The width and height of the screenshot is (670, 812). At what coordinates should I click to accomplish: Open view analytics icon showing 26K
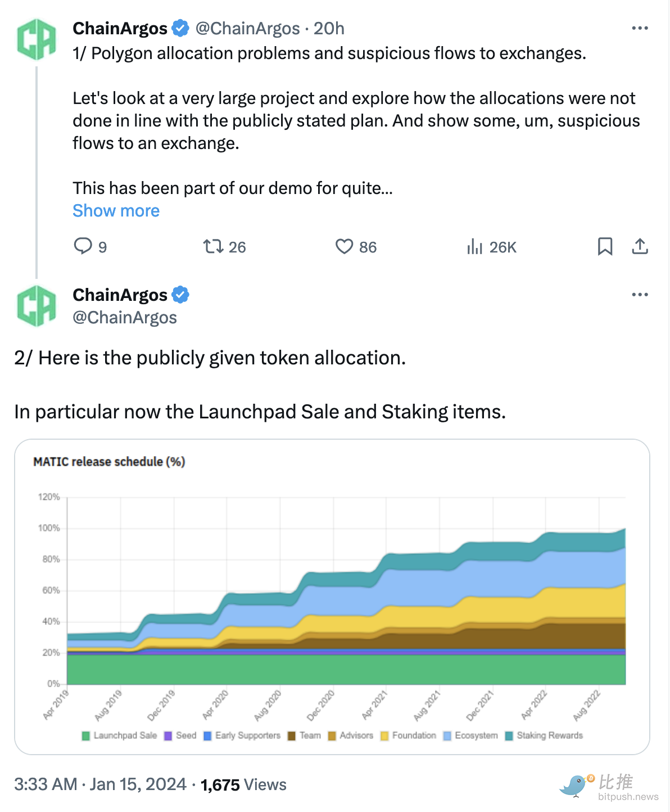coord(475,246)
